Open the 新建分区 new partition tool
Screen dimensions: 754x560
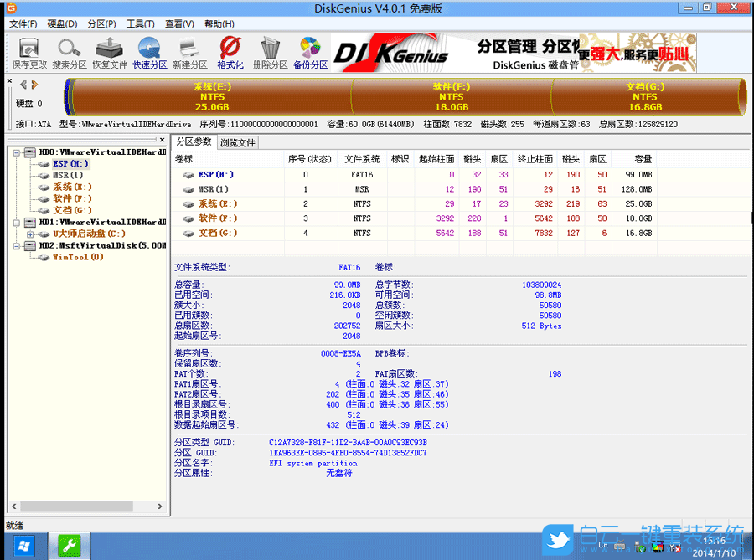(189, 52)
